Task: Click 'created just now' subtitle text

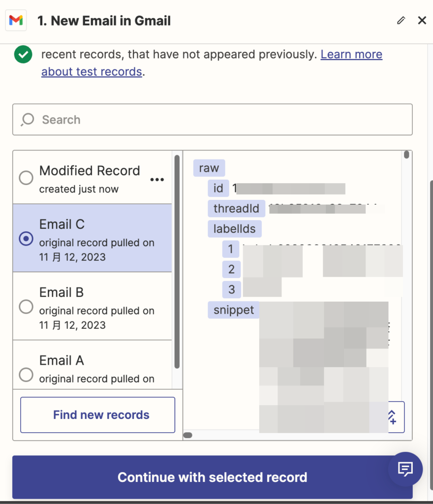Action: click(79, 189)
